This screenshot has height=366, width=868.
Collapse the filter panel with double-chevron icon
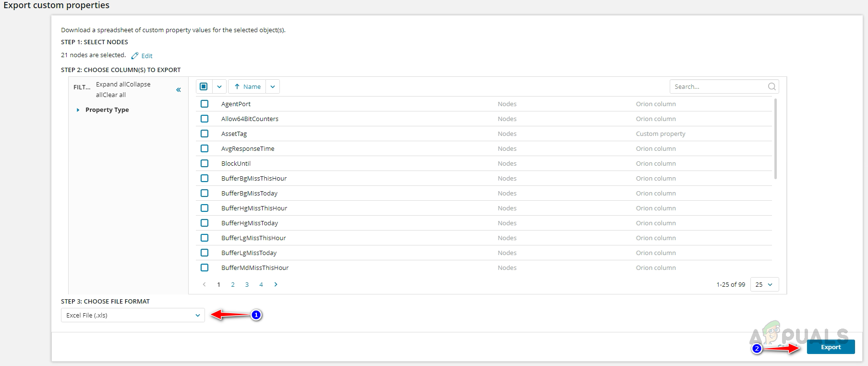(179, 90)
